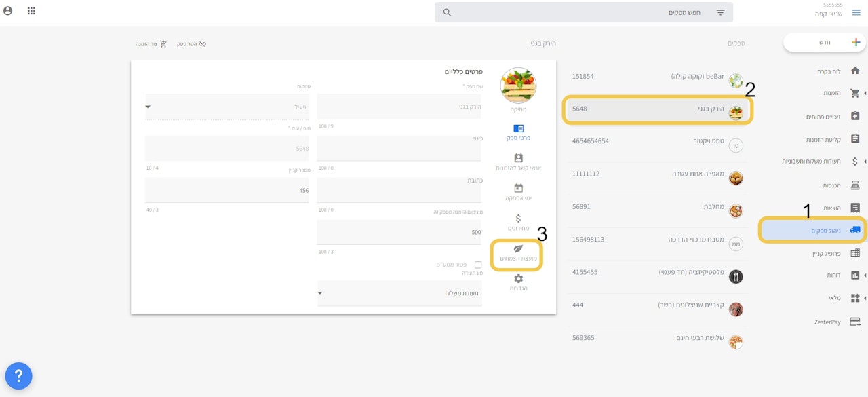Click the minimum order field showing 500

(x=399, y=232)
